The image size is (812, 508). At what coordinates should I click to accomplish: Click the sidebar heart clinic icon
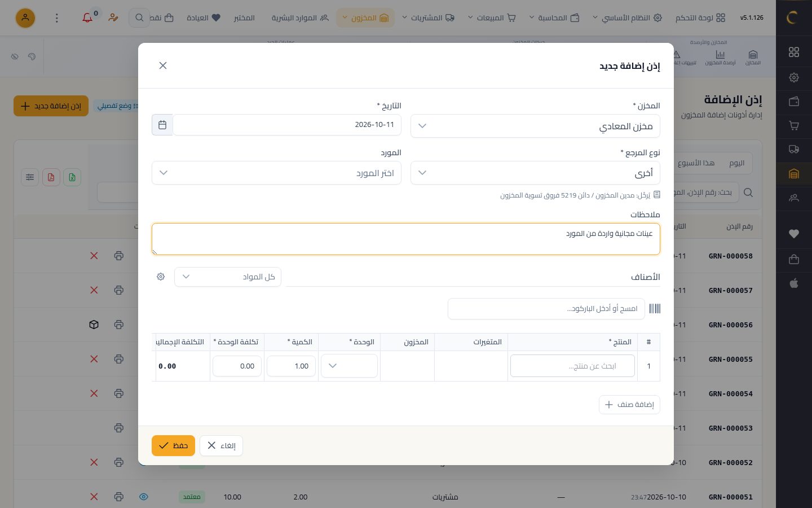[794, 234]
